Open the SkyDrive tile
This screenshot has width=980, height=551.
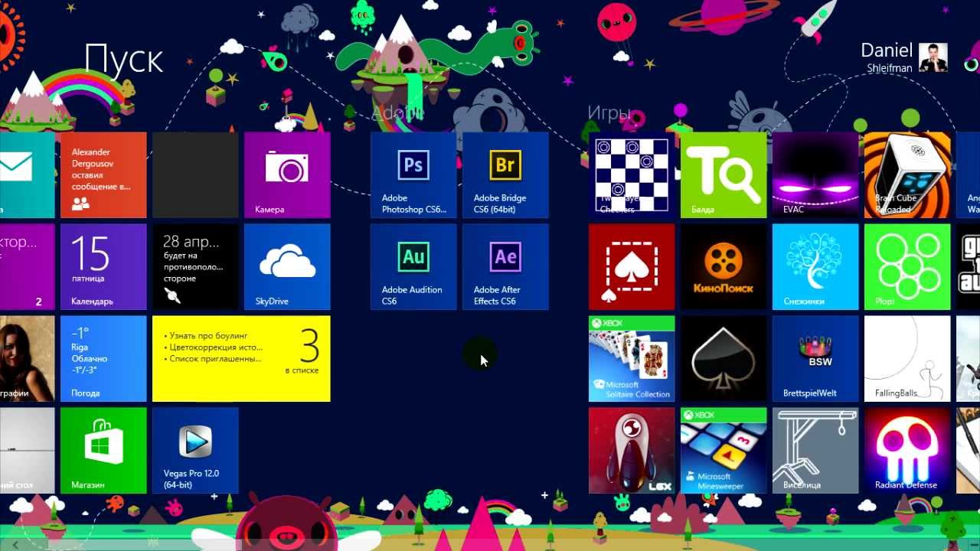[287, 267]
